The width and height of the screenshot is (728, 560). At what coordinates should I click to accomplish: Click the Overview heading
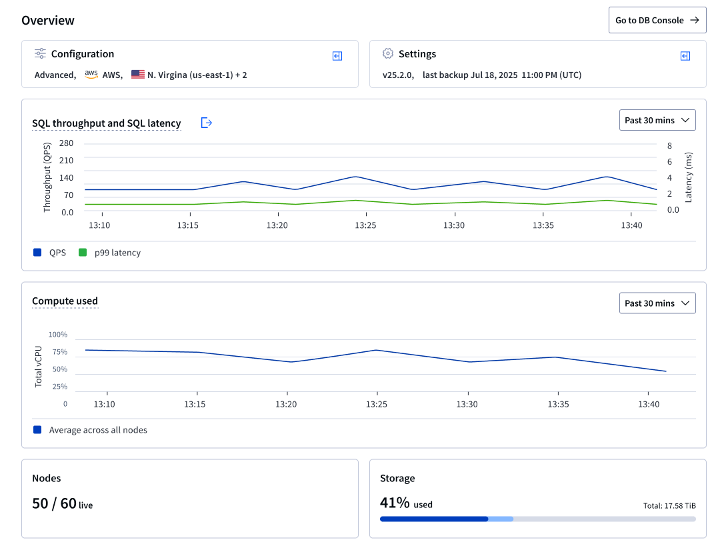(48, 21)
